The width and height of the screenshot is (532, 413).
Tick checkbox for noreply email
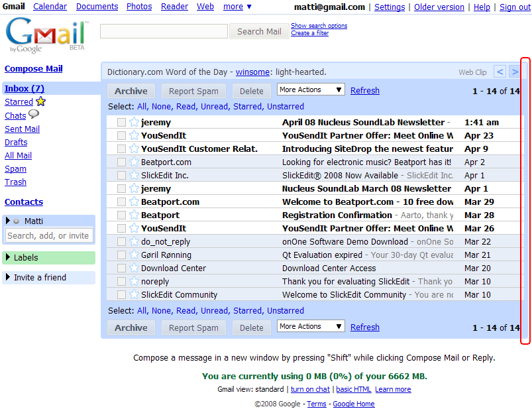(121, 281)
